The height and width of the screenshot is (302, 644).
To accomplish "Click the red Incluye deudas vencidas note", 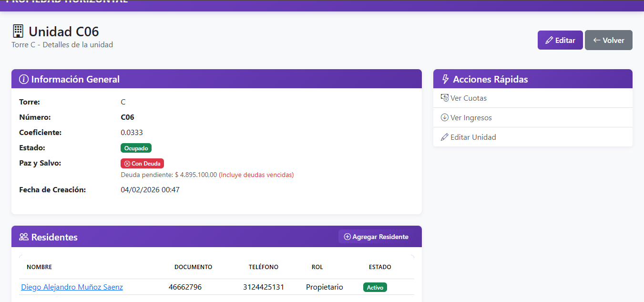I will pyautogui.click(x=256, y=175).
